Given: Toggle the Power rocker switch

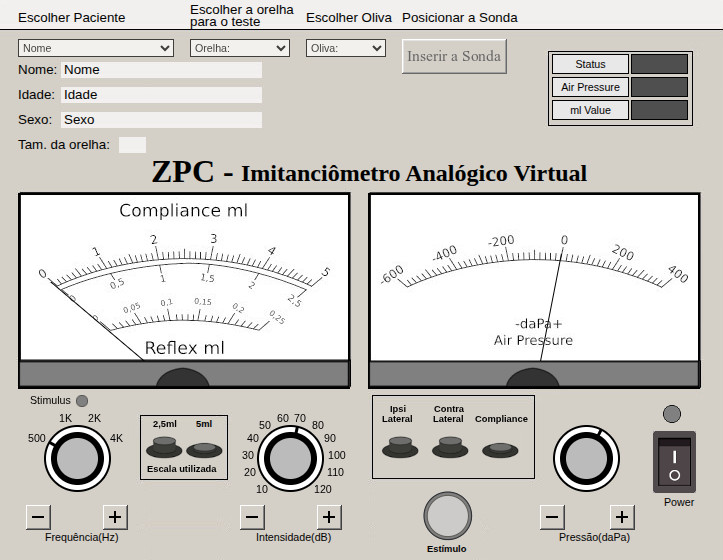Looking at the screenshot, I should coord(674,462).
